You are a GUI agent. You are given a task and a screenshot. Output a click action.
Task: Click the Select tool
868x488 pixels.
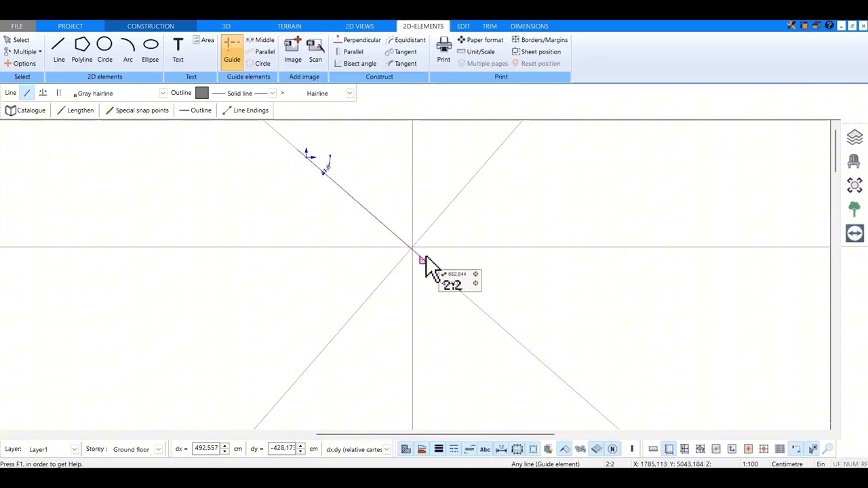pos(16,40)
